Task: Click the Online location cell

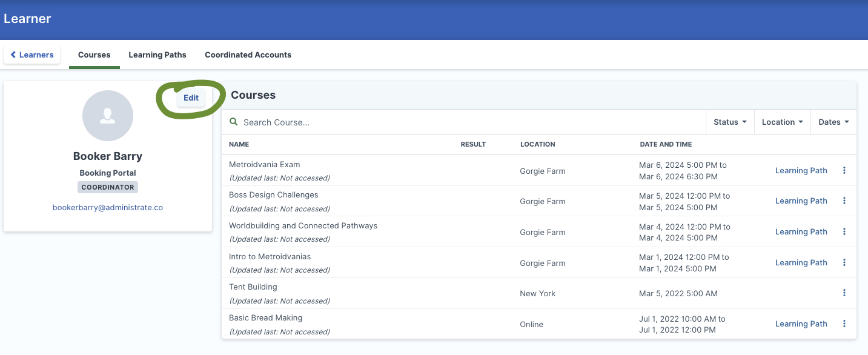Action: coord(532,324)
